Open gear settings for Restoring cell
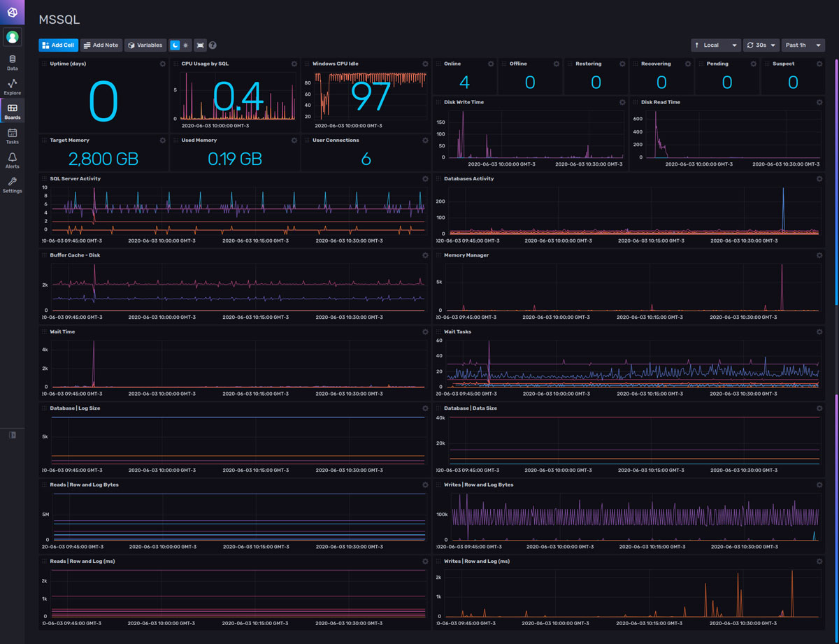839x644 pixels. (622, 64)
